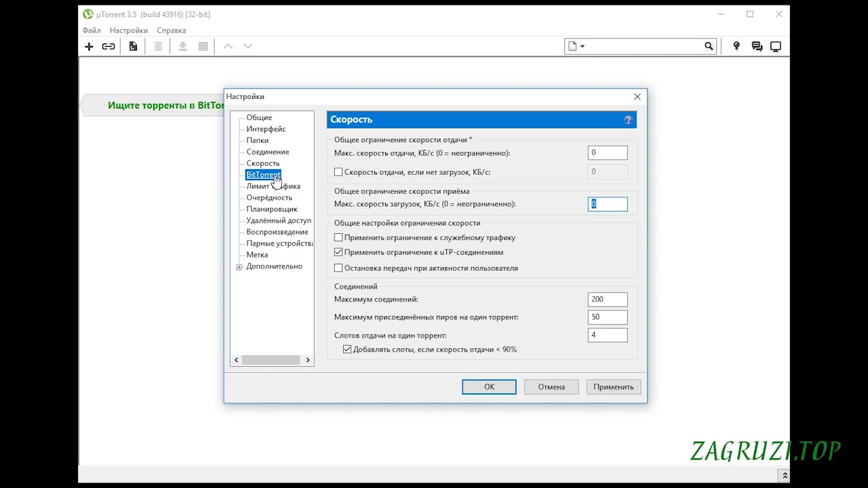Image resolution: width=868 pixels, height=488 pixels.
Task: Select Очерёдность in settings tree
Action: pyautogui.click(x=269, y=197)
